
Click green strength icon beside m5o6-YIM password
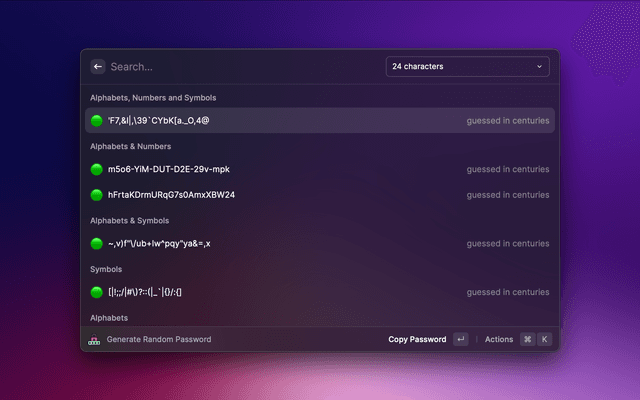click(x=97, y=169)
